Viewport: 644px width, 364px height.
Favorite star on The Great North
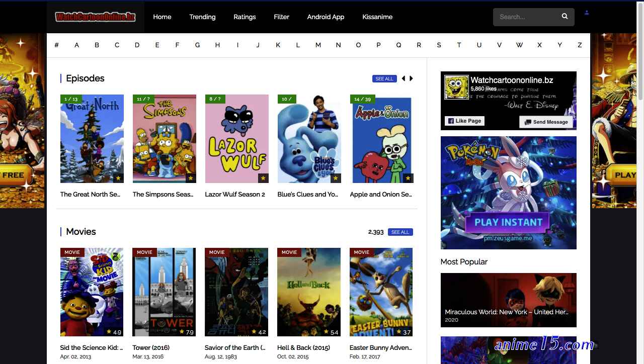(118, 178)
